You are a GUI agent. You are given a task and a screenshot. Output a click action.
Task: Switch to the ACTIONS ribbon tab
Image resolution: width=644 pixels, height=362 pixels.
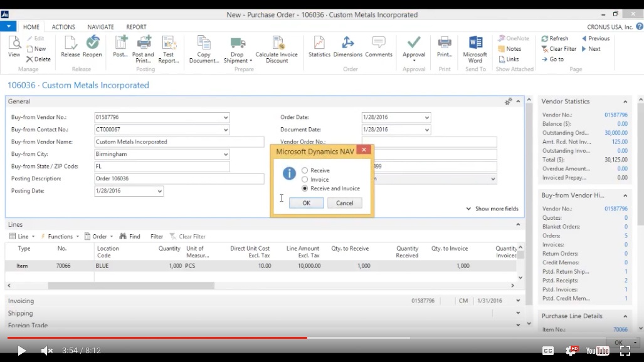[x=63, y=27]
